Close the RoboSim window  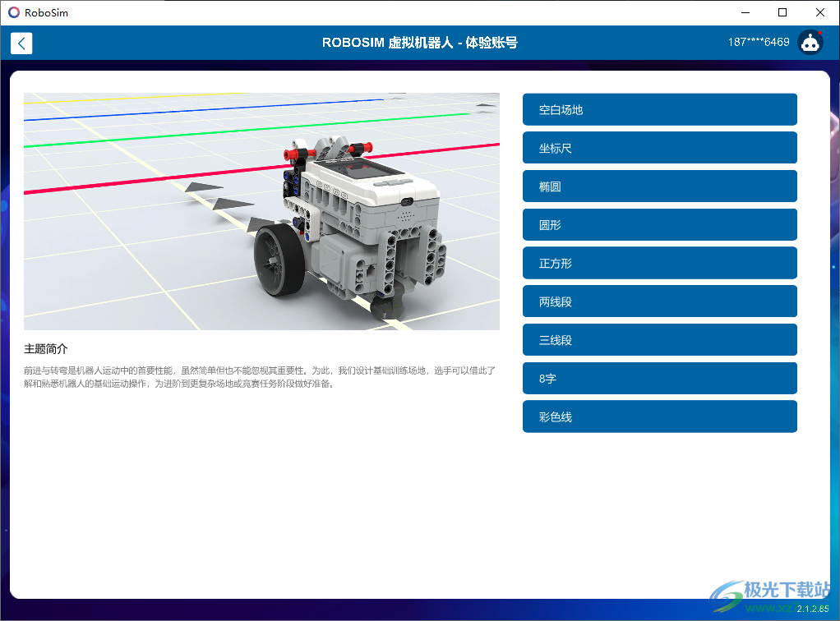click(820, 12)
